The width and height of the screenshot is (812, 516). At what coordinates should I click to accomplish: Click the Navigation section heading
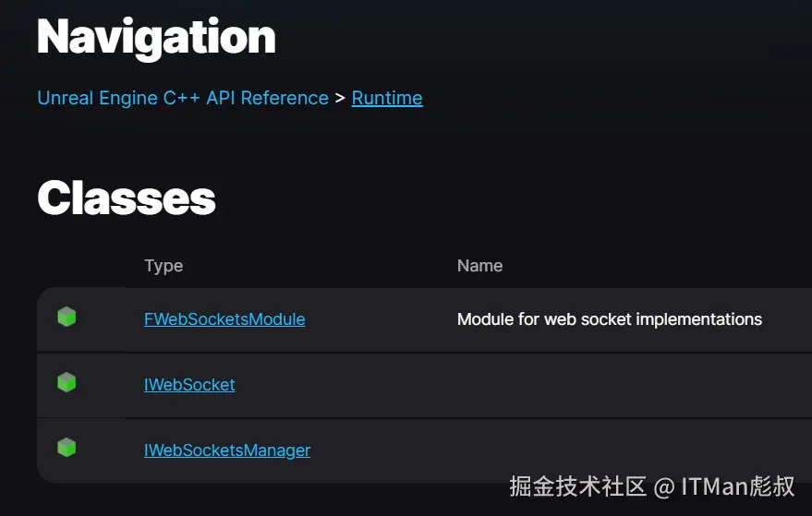click(x=156, y=37)
